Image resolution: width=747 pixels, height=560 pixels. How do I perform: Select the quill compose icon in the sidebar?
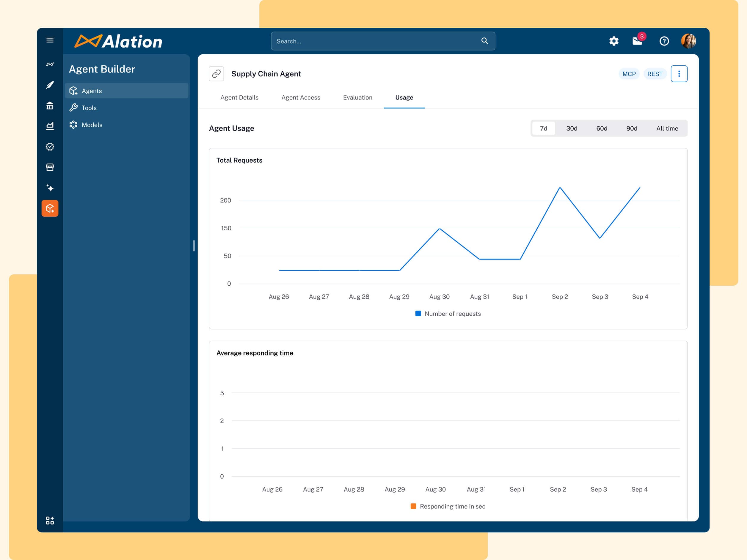(50, 85)
